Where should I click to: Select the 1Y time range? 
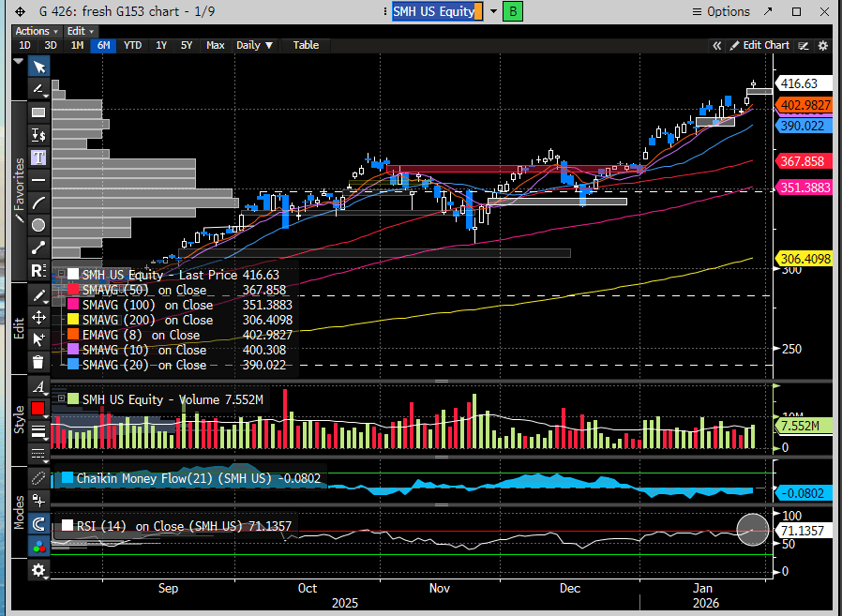tap(161, 45)
